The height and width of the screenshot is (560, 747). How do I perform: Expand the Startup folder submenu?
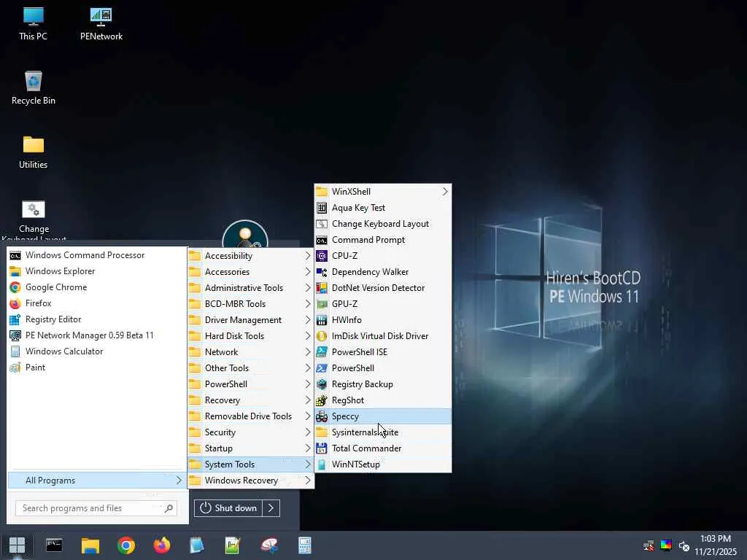[x=251, y=448]
